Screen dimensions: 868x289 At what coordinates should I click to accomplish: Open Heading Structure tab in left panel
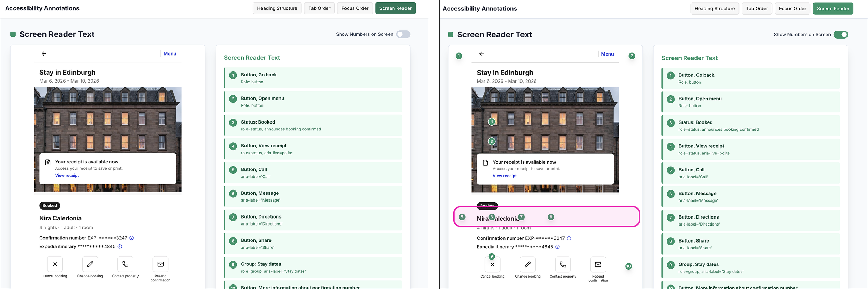tap(277, 8)
